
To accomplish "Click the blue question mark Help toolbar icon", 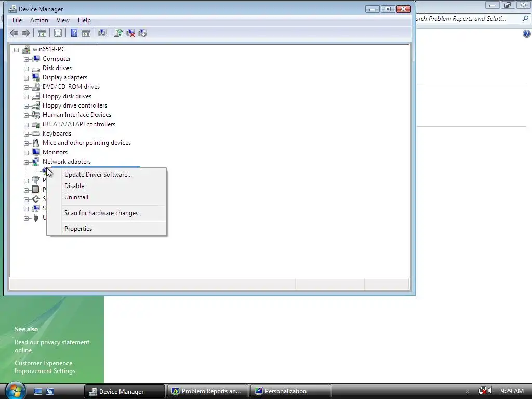I will click(x=74, y=33).
